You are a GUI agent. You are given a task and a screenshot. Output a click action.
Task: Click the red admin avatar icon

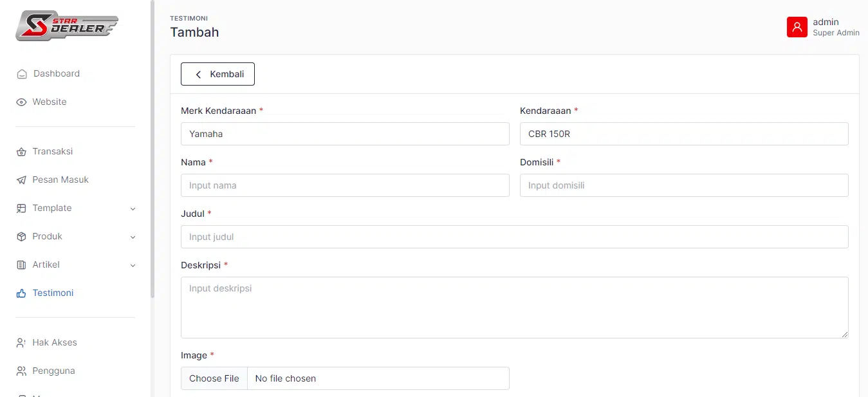(797, 27)
